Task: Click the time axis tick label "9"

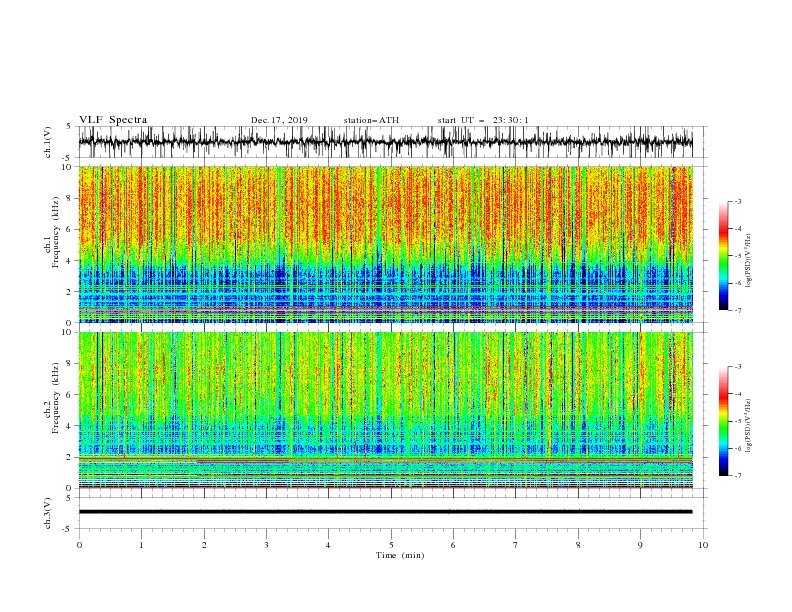Action: click(640, 545)
